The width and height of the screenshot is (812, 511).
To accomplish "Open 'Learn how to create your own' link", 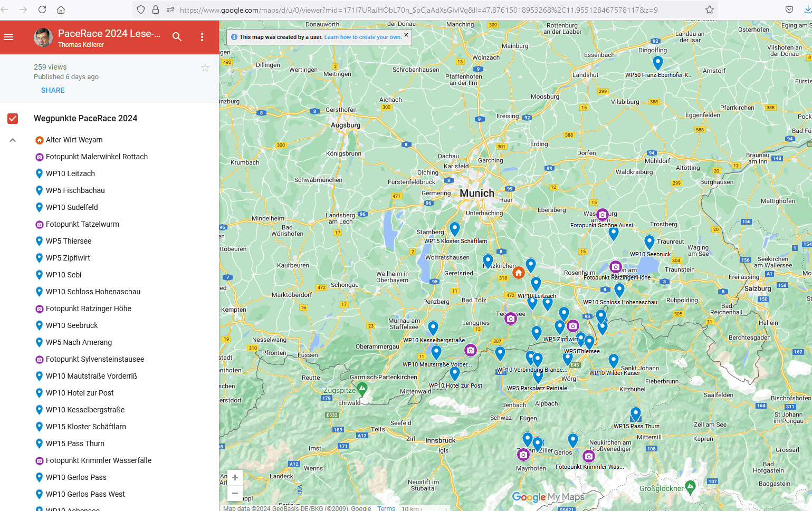I will (362, 37).
